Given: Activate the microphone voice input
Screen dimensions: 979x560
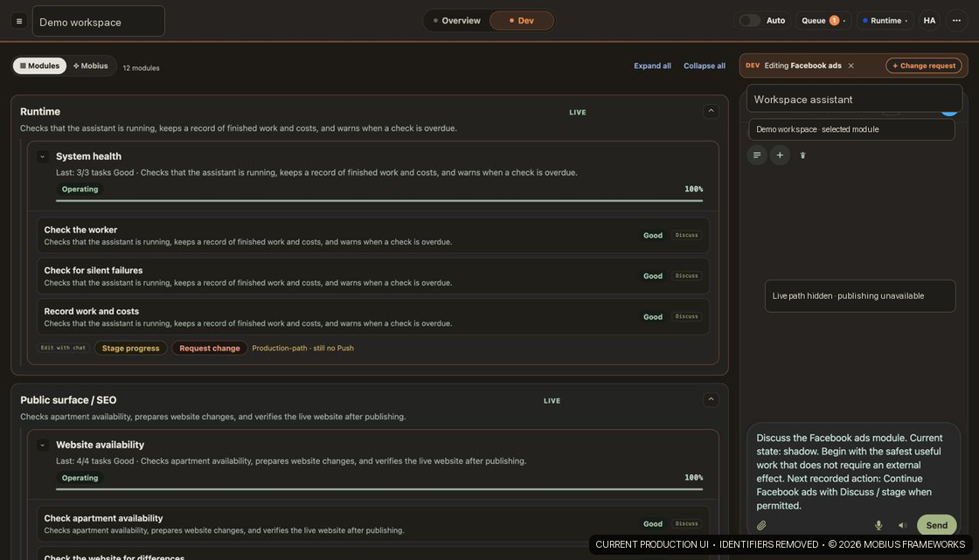Looking at the screenshot, I should point(878,526).
